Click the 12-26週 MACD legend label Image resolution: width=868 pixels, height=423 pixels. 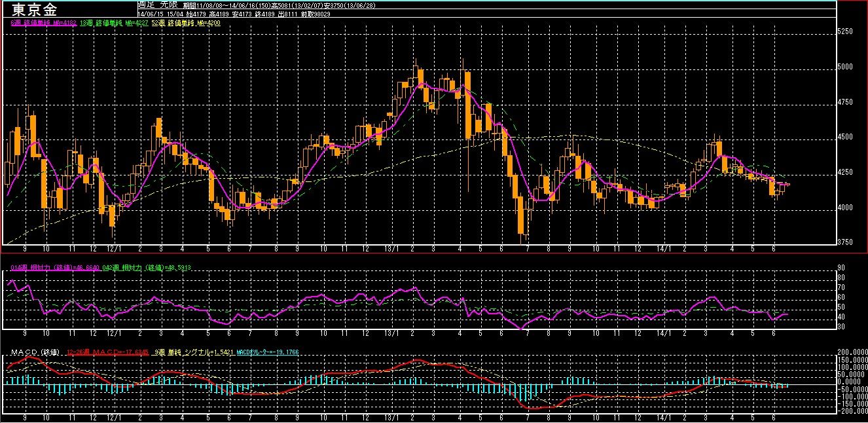pos(107,352)
